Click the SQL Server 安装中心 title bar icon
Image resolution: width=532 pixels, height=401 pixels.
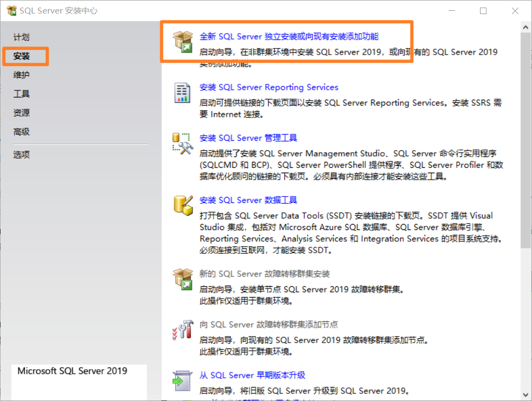coord(11,10)
